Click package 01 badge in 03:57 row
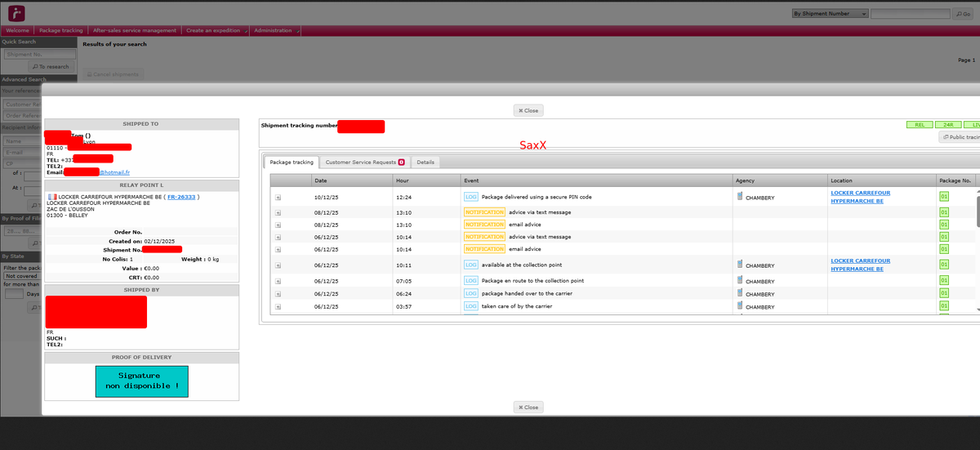This screenshot has height=450, width=980. (x=944, y=306)
